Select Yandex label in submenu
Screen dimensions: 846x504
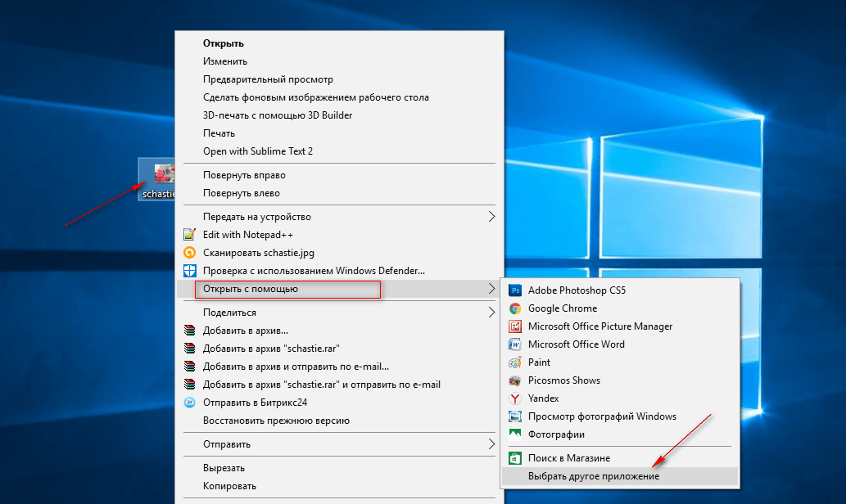543,398
